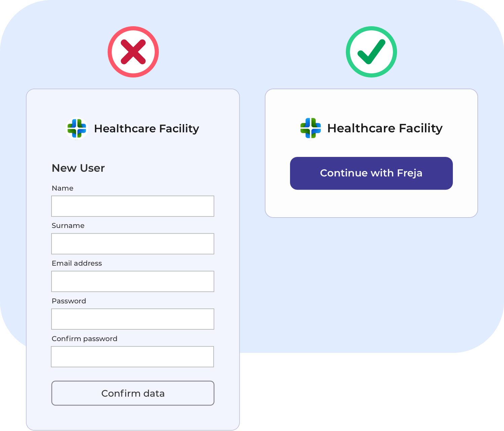Viewport: 504px width, 431px height.
Task: Click inside the Password input field
Action: tap(133, 319)
